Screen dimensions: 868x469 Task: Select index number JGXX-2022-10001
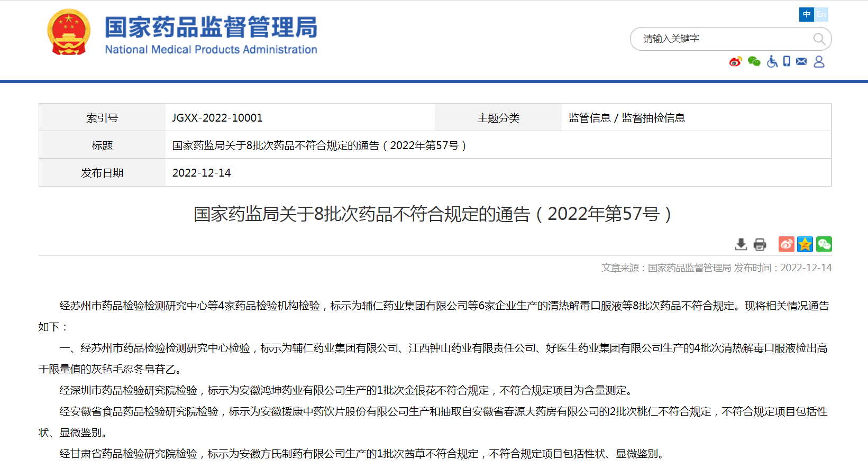tap(217, 118)
